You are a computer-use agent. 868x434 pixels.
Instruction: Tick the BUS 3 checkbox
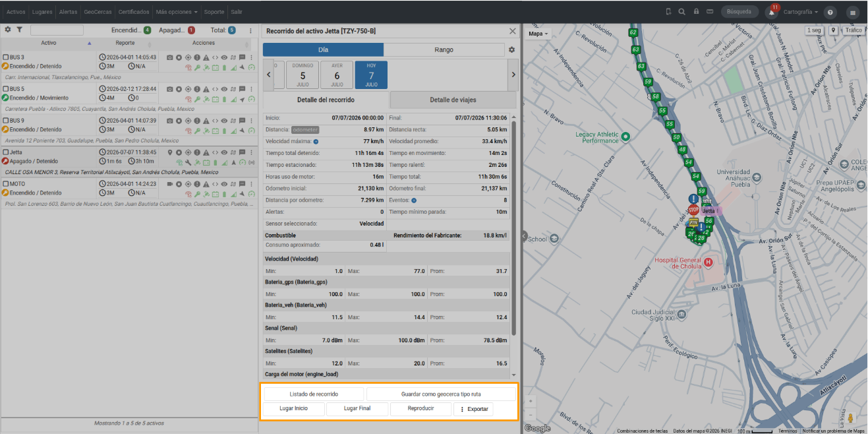click(x=6, y=57)
